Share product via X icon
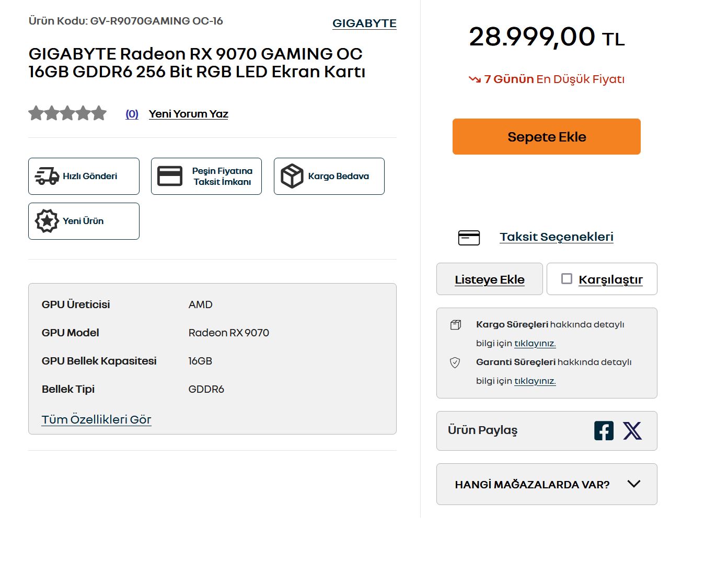The height and width of the screenshot is (563, 728). (632, 431)
